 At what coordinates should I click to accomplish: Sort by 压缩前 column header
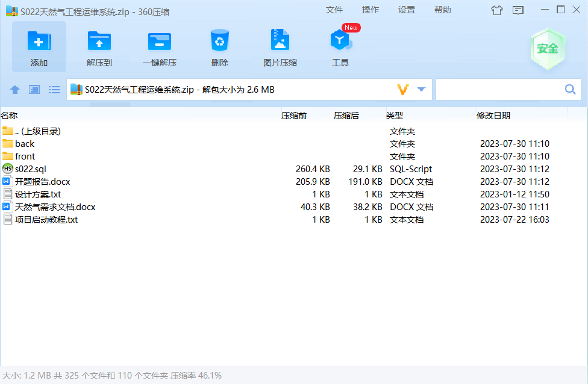point(294,116)
